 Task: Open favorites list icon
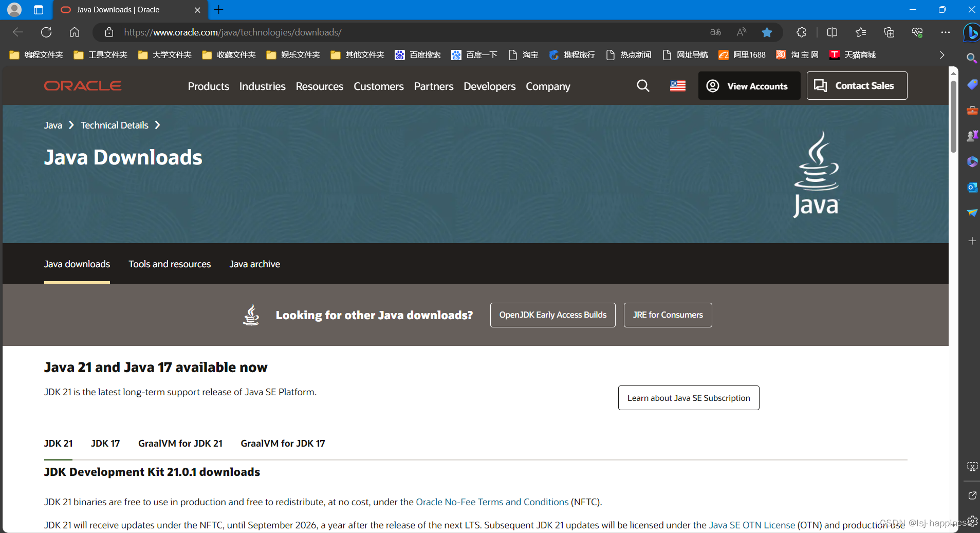[861, 32]
